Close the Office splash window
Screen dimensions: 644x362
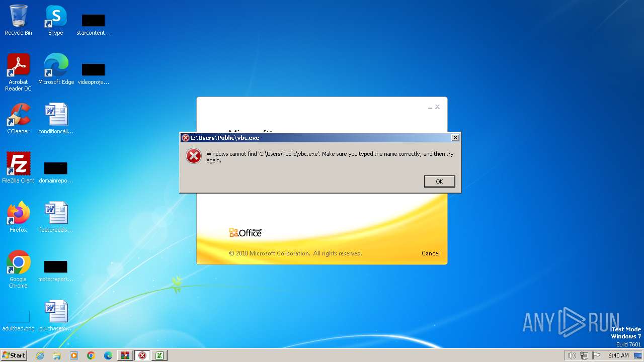(437, 107)
